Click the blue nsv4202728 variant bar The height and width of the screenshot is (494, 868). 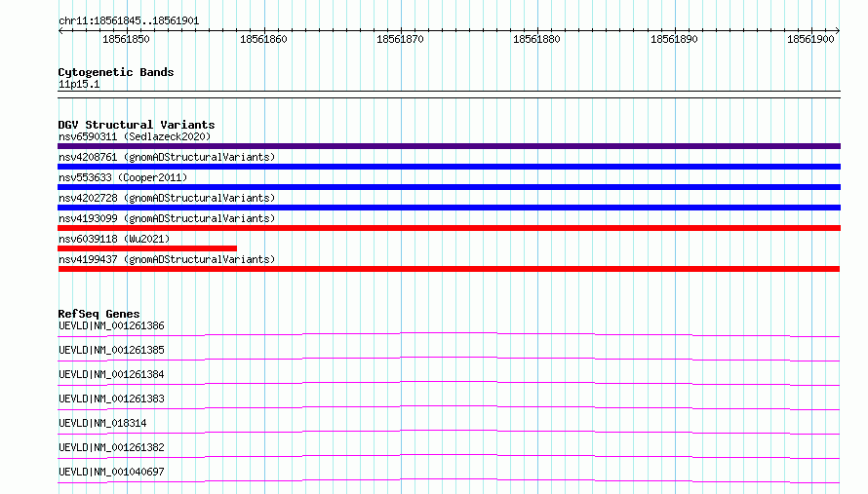click(x=449, y=208)
